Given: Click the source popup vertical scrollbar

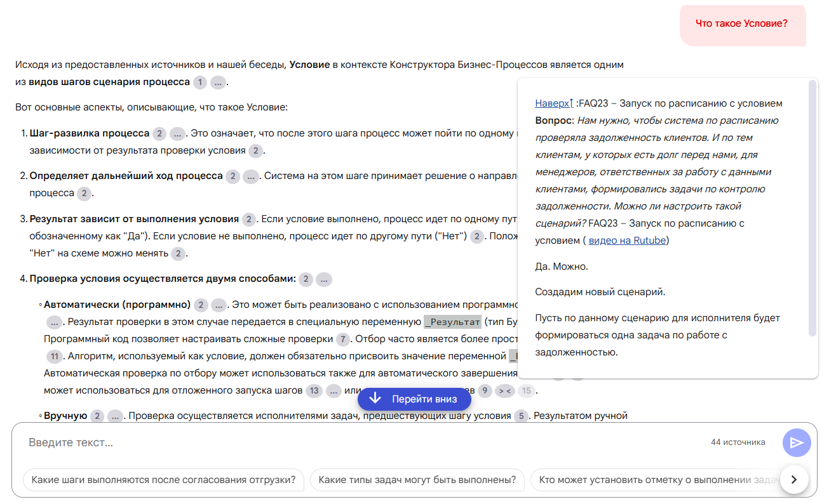Looking at the screenshot, I should click(x=812, y=208).
